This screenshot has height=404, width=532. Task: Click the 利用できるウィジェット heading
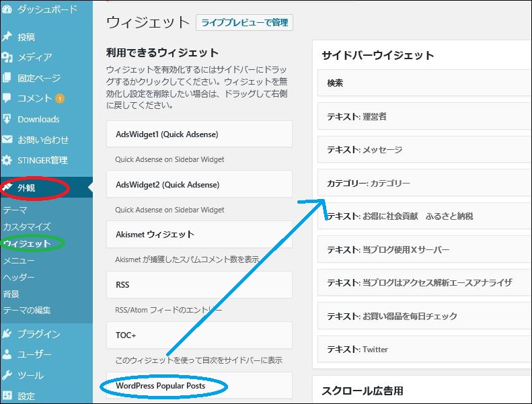point(162,52)
